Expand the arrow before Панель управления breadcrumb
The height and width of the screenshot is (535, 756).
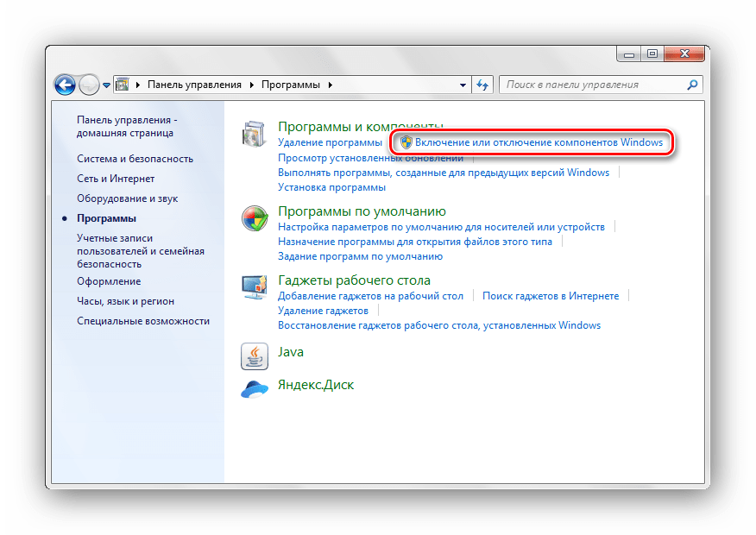point(138,85)
